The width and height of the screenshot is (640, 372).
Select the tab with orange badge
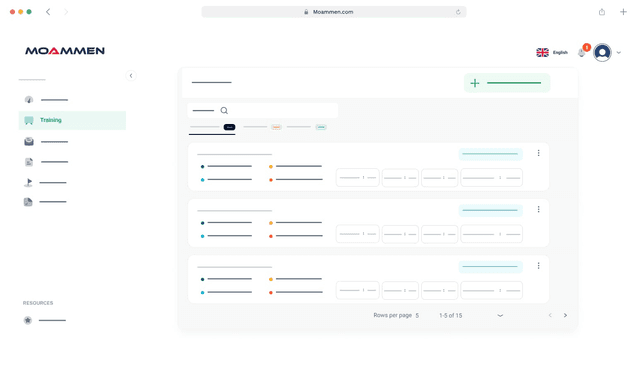click(262, 127)
